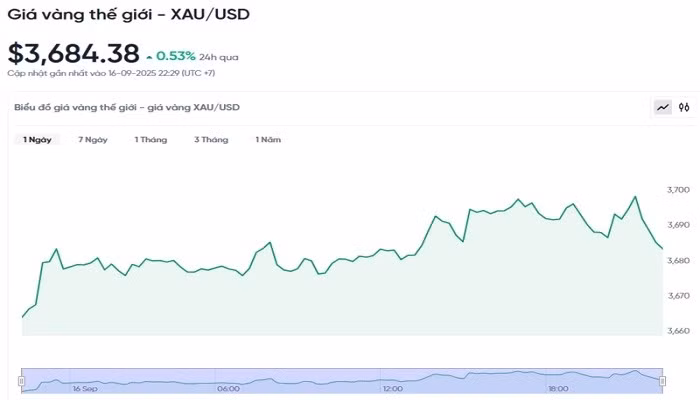Select the 1 Ngày time range
The image size is (700, 400).
(x=38, y=140)
